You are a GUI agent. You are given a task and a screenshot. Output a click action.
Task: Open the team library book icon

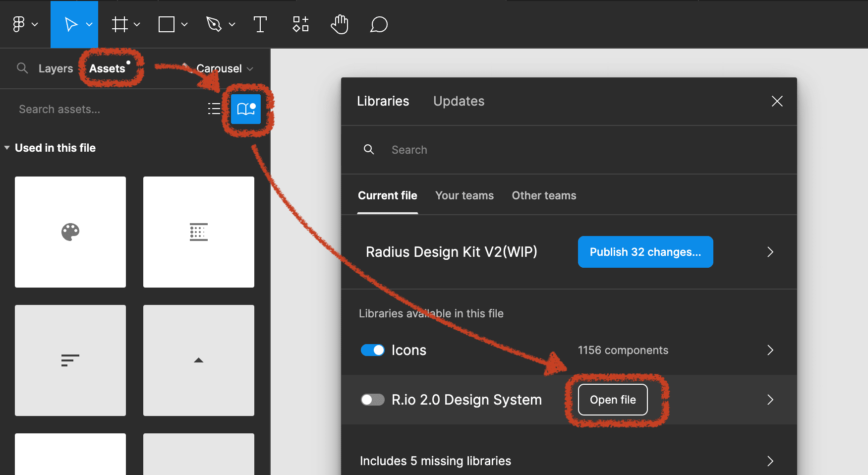tap(246, 109)
